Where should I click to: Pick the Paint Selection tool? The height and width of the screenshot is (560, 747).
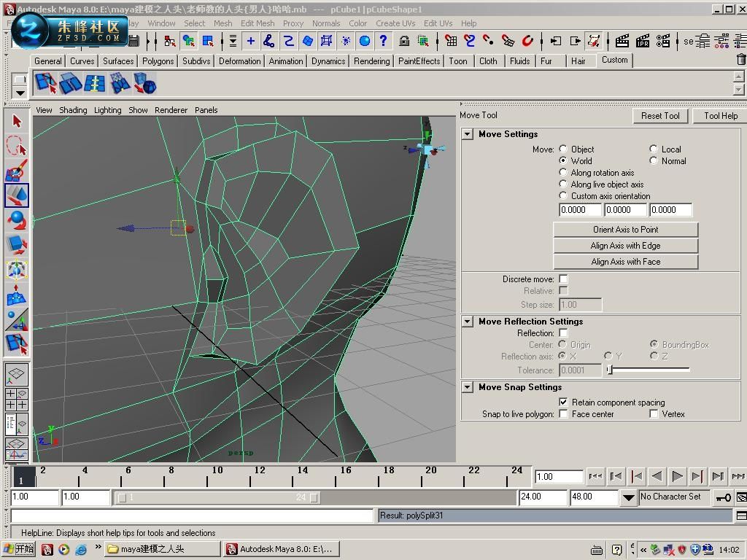point(17,170)
